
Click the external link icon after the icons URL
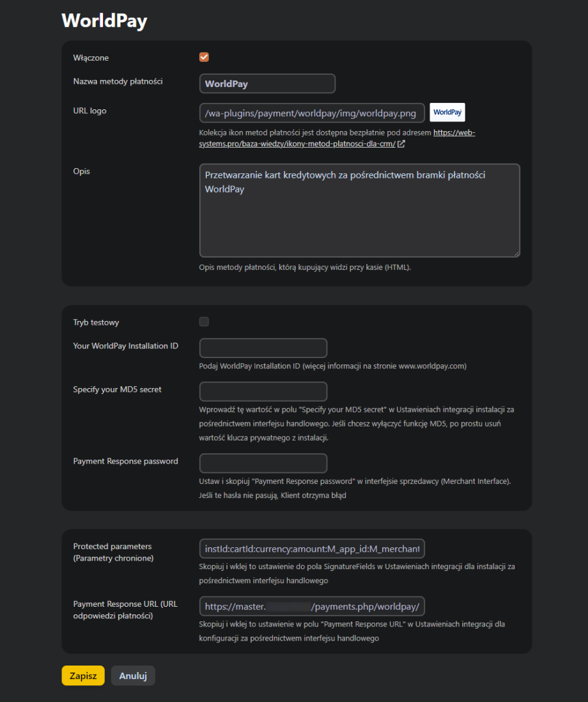tap(401, 144)
